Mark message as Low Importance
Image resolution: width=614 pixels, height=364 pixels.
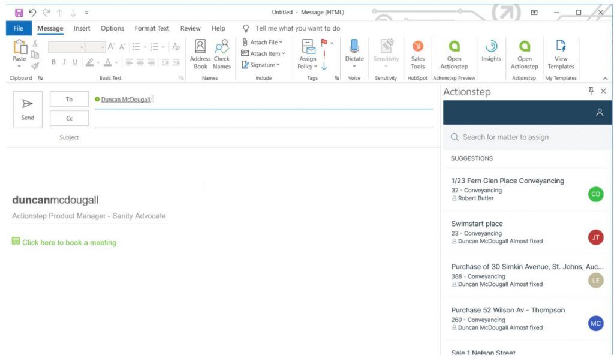(324, 66)
